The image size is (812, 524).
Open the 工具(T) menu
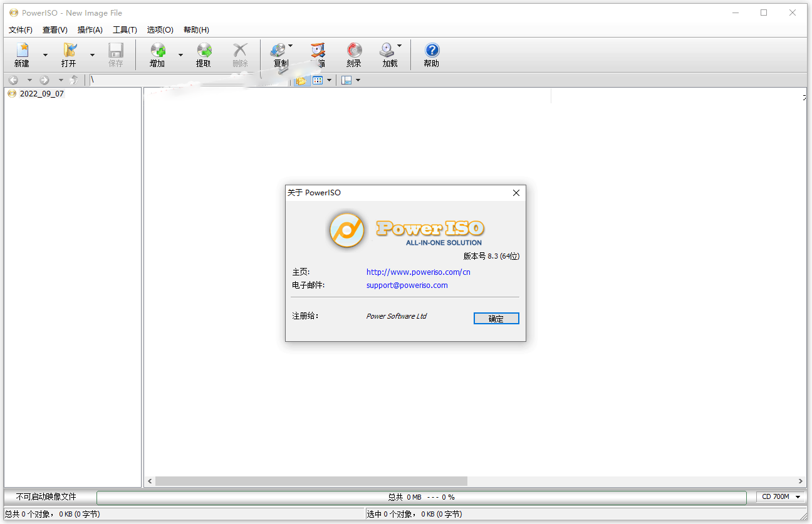(x=125, y=30)
